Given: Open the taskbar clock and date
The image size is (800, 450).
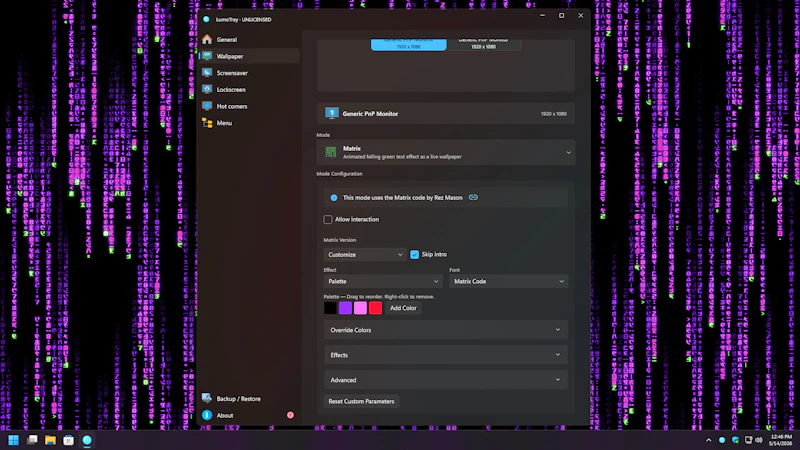Looking at the screenshot, I should click(x=781, y=440).
